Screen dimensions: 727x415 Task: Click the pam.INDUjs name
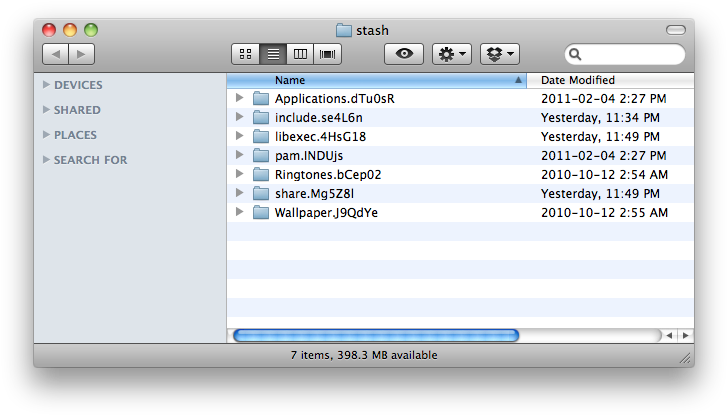coord(309,156)
